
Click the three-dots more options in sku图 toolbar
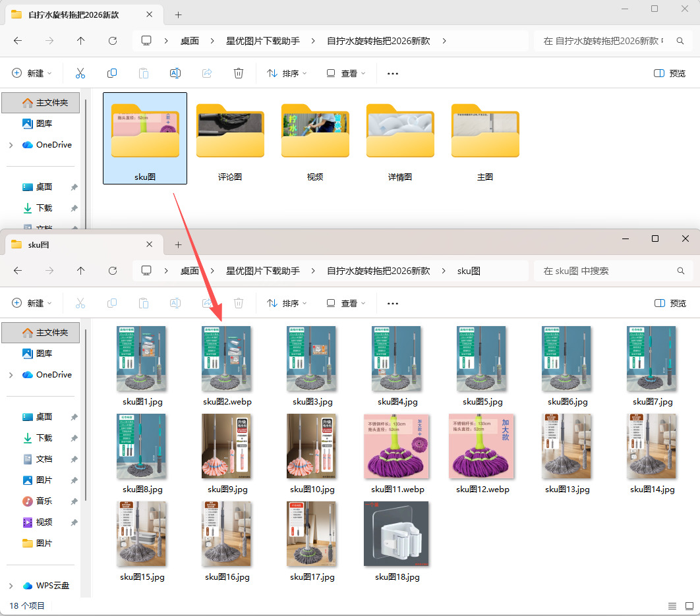point(392,303)
